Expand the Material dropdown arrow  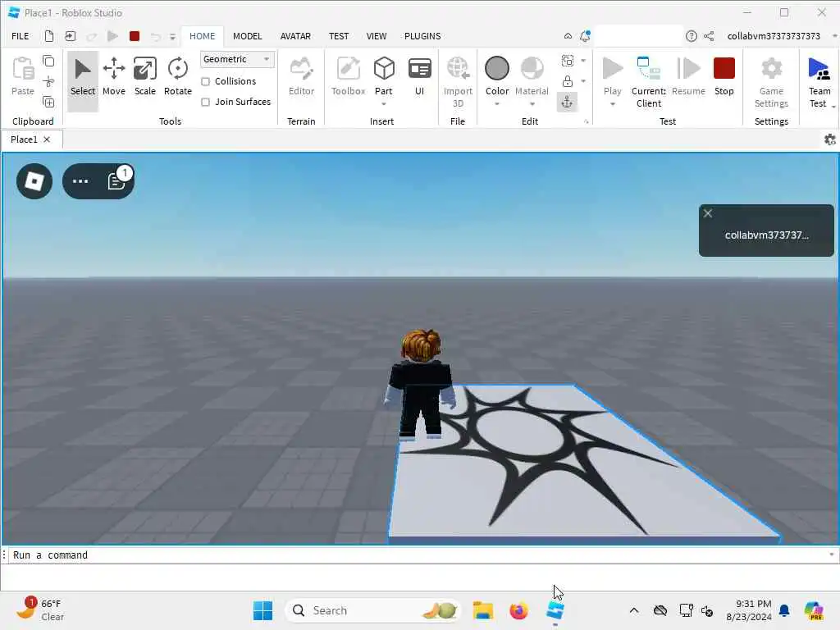click(x=532, y=104)
